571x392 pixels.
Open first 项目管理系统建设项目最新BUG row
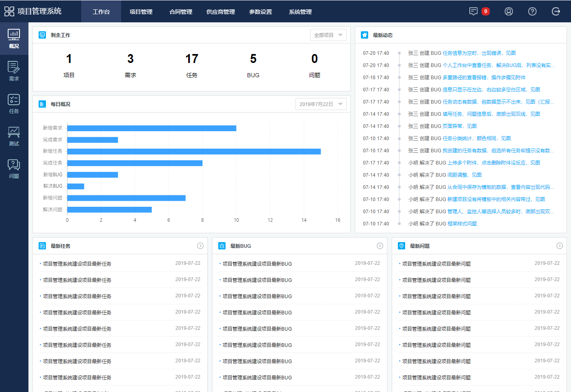coord(300,264)
